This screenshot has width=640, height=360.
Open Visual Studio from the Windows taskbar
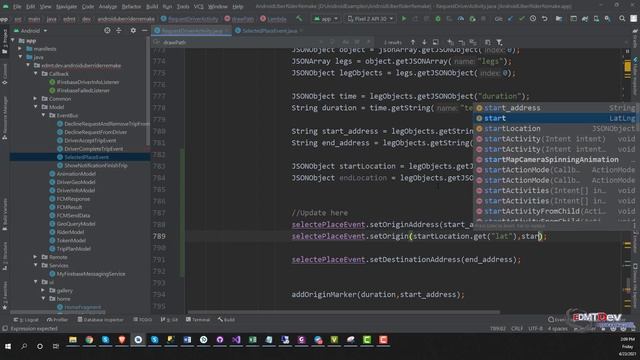coord(236,340)
